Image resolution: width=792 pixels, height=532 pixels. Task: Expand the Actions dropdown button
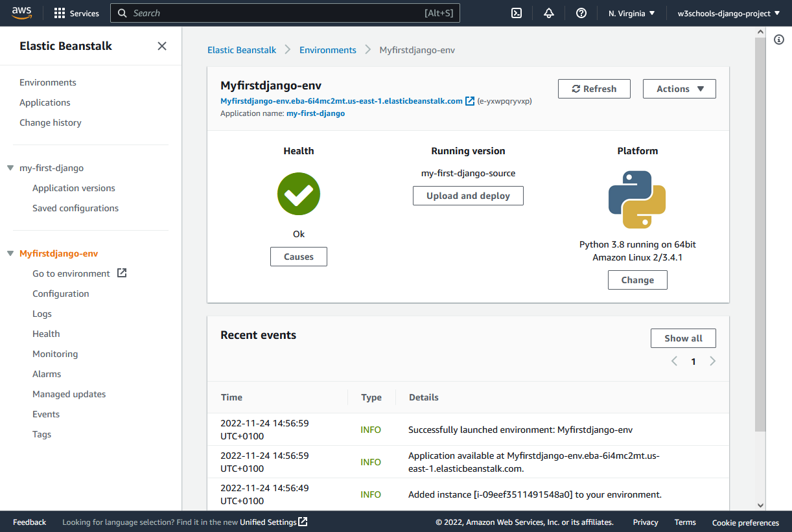pyautogui.click(x=679, y=89)
